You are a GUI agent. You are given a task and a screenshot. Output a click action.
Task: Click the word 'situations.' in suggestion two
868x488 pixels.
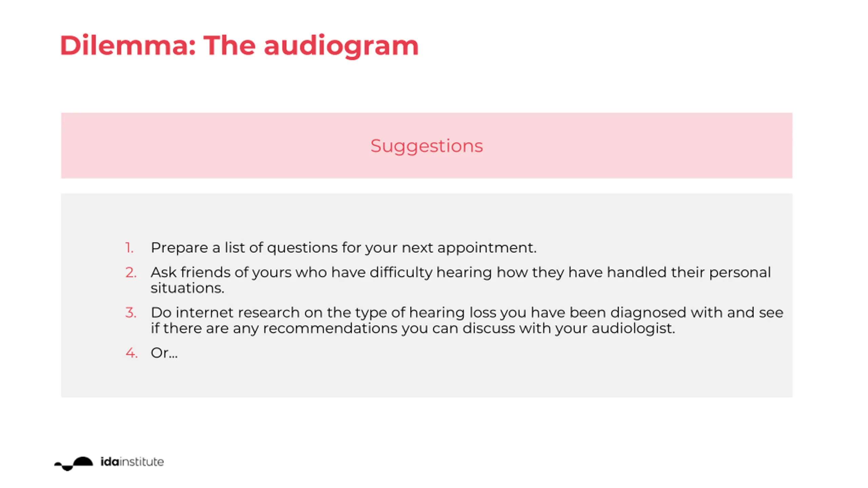pos(188,288)
